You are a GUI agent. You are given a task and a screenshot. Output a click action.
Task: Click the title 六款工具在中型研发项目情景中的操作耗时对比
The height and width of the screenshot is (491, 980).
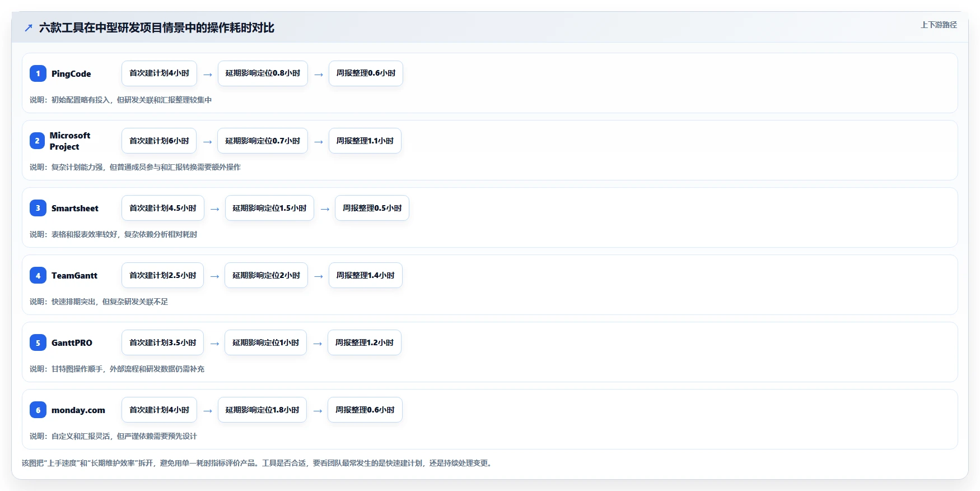157,28
